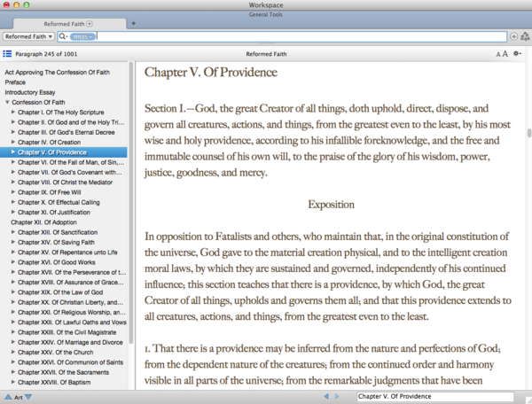The height and width of the screenshot is (404, 532).
Task: Expand Chapter V. Of Providence node
Action: tap(13, 152)
